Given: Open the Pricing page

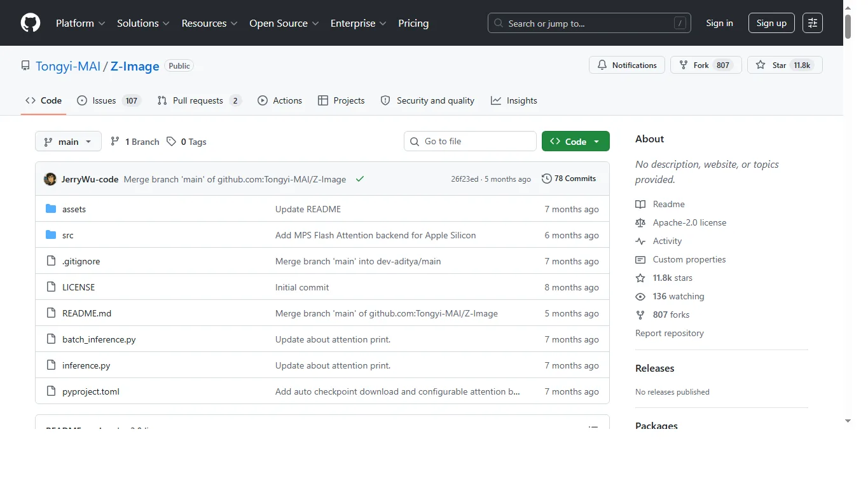Looking at the screenshot, I should click(413, 23).
